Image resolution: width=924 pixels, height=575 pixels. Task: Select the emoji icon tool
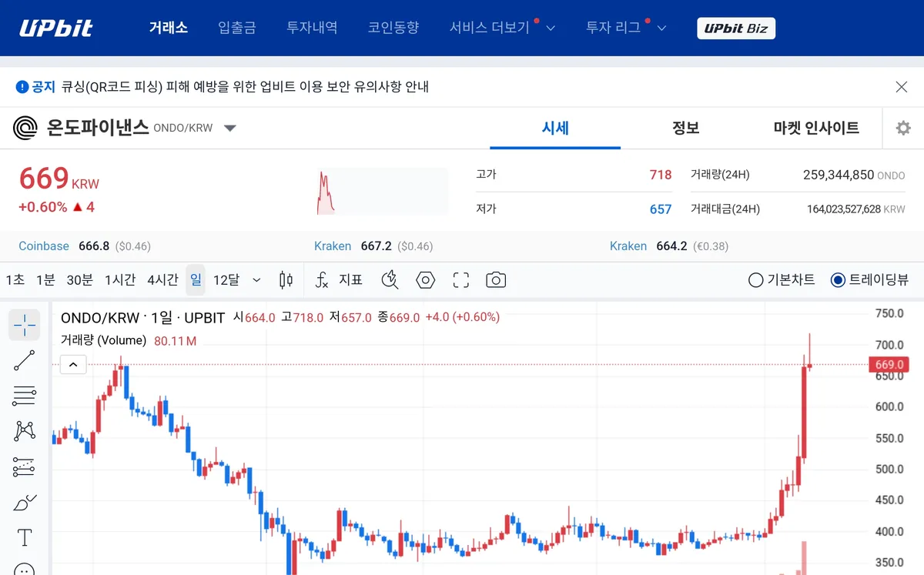(25, 568)
